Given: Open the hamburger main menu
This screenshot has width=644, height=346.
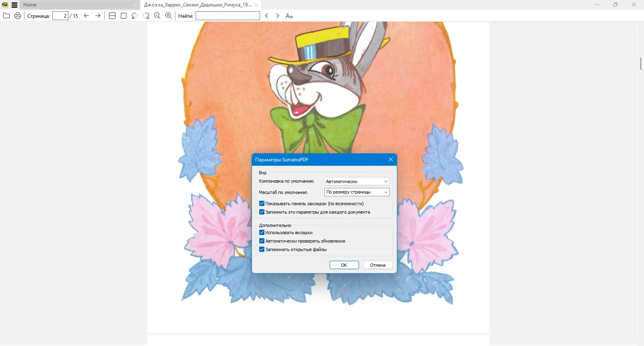Looking at the screenshot, I should click(14, 5).
